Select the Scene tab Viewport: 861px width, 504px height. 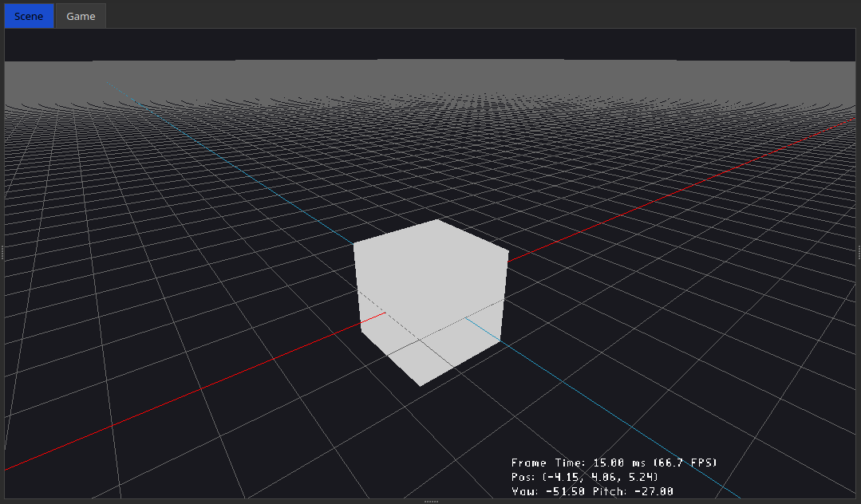point(28,15)
